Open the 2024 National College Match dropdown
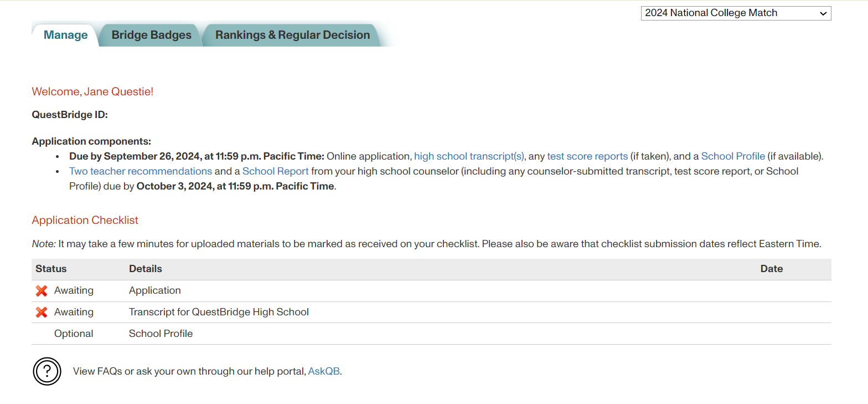Viewport: 868px width, 404px height. pyautogui.click(x=736, y=13)
